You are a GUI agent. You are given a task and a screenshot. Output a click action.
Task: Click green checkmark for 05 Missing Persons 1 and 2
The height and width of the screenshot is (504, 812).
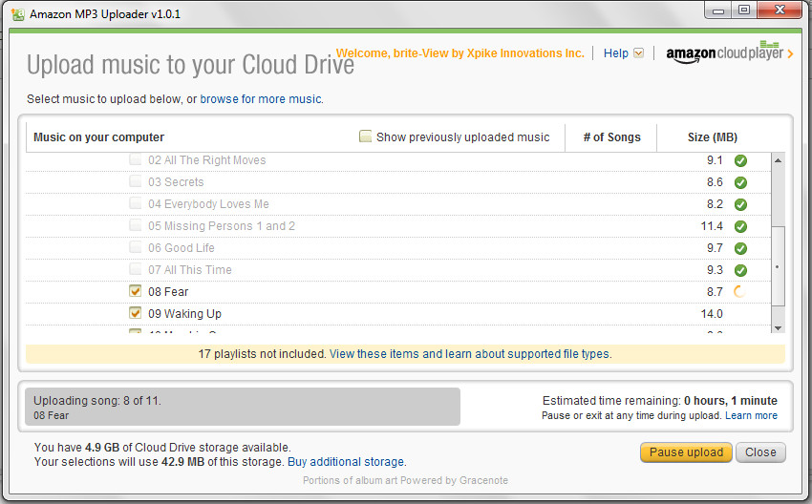tap(740, 226)
